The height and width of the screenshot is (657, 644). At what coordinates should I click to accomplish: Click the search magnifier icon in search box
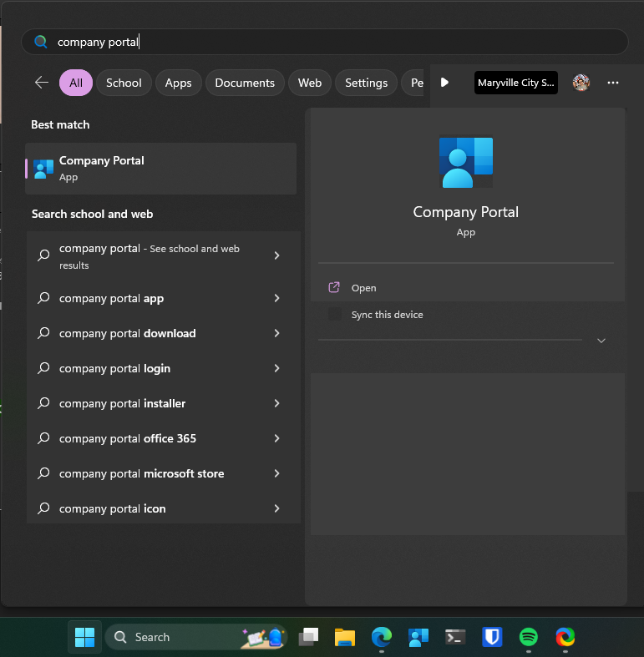(x=41, y=42)
